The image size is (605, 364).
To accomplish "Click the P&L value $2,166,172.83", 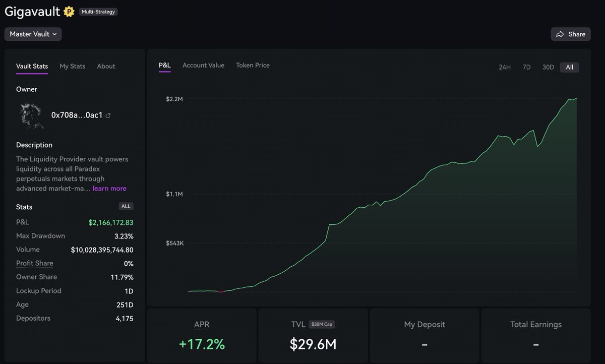I will click(111, 222).
